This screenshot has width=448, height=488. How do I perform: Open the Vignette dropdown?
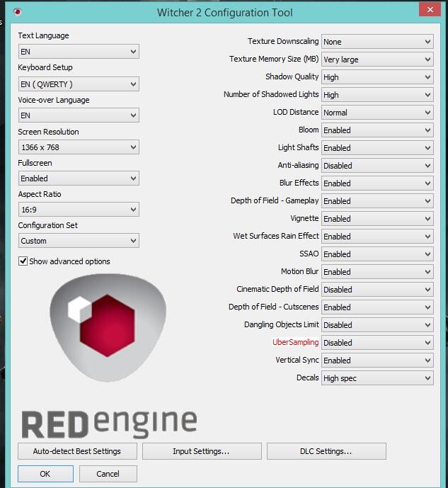pos(377,219)
